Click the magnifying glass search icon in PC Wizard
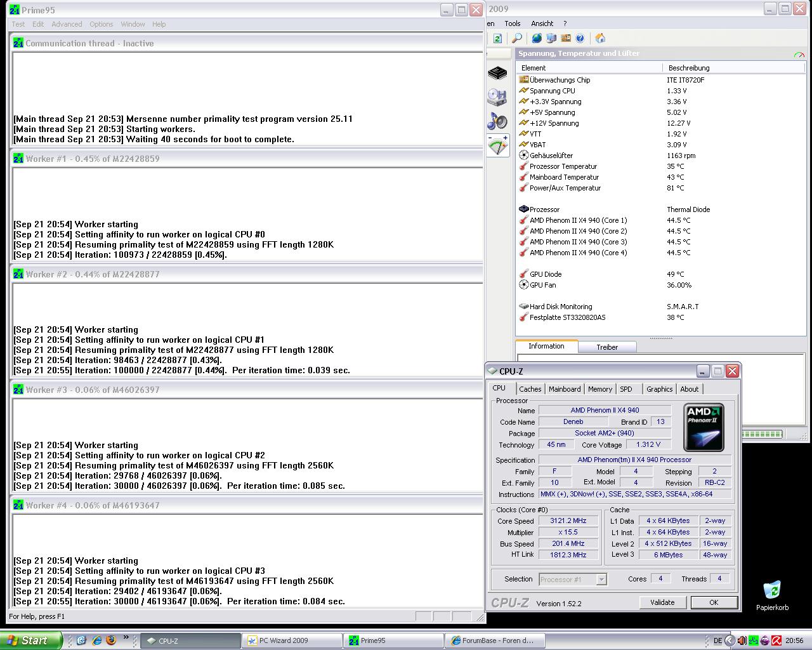This screenshot has width=812, height=650. (516, 38)
